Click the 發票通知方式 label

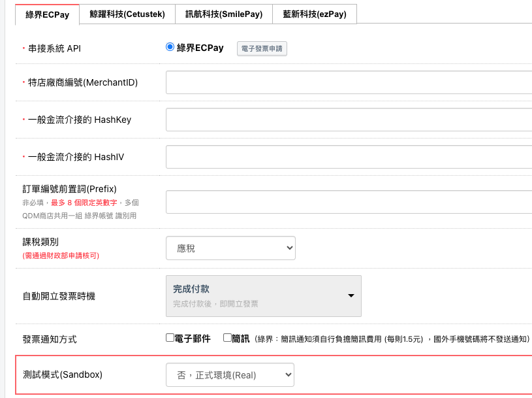pos(50,339)
